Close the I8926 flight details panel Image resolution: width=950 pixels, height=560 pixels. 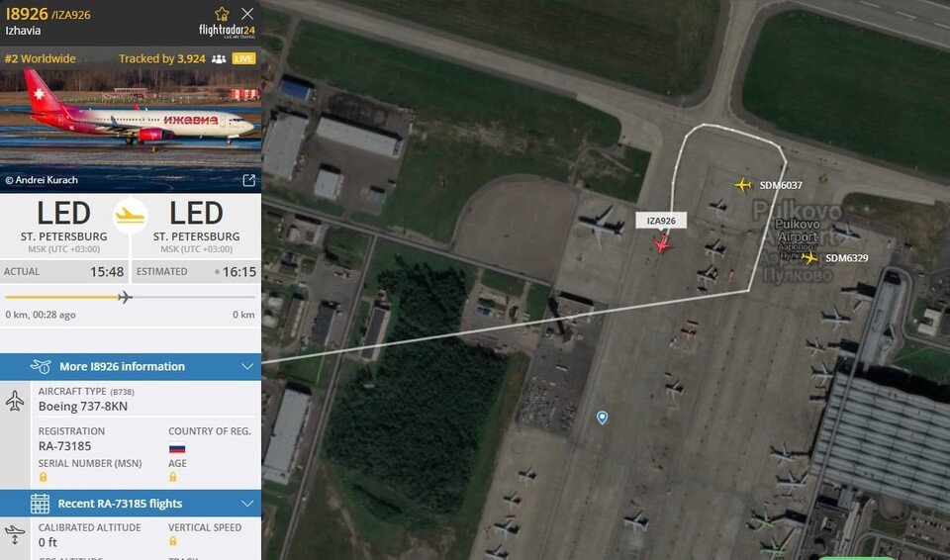pos(247,13)
